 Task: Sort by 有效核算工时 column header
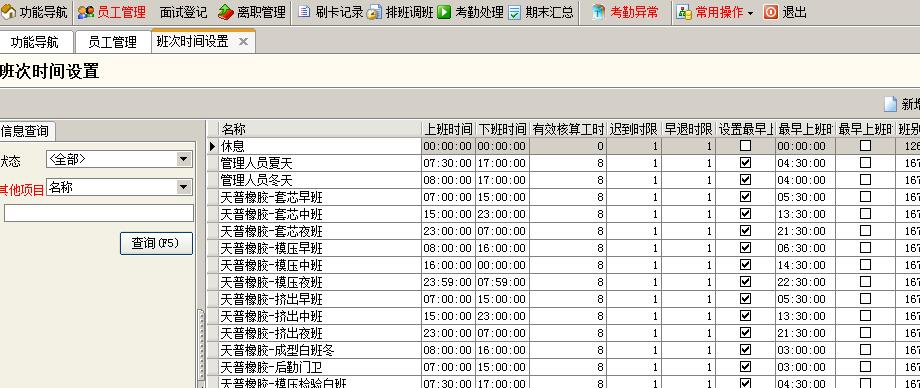(567, 129)
